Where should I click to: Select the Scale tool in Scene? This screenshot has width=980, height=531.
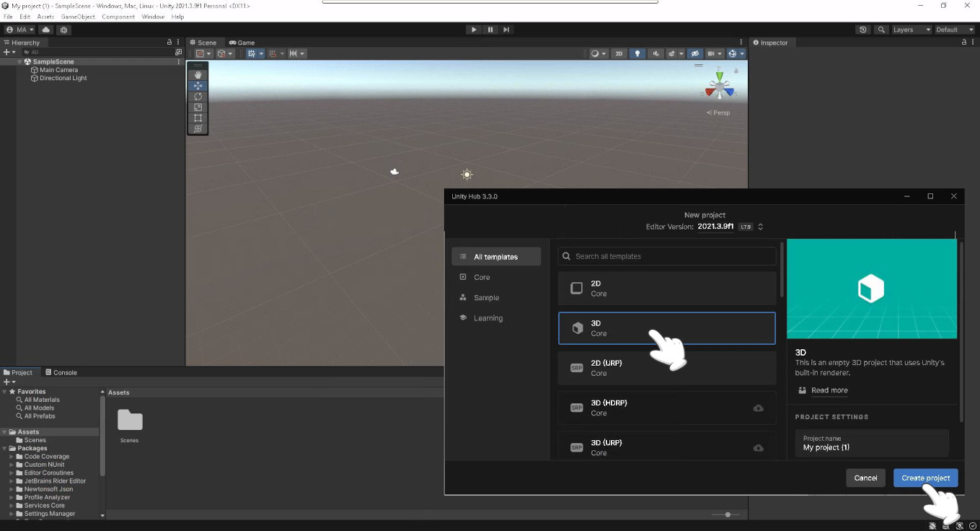pos(198,107)
